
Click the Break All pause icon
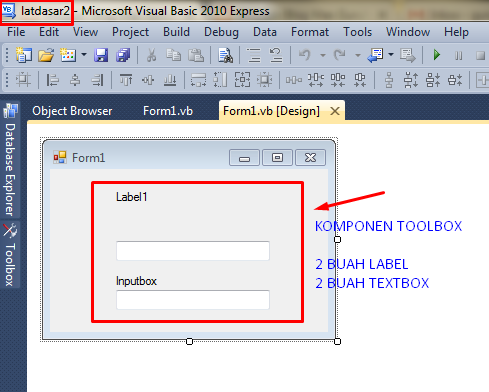point(459,55)
